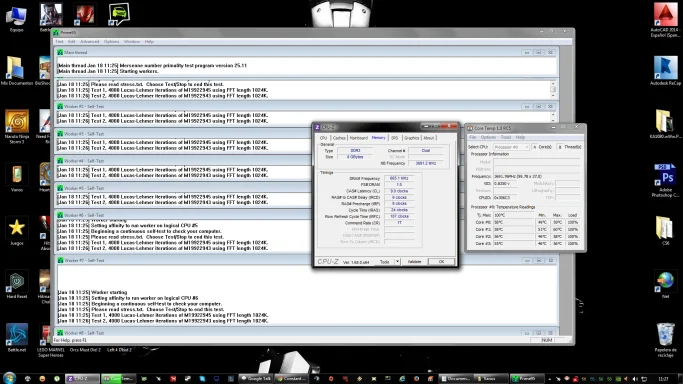Switch to Graphics tab in CPU-Z
Screen dimensions: 683x384
click(x=411, y=138)
